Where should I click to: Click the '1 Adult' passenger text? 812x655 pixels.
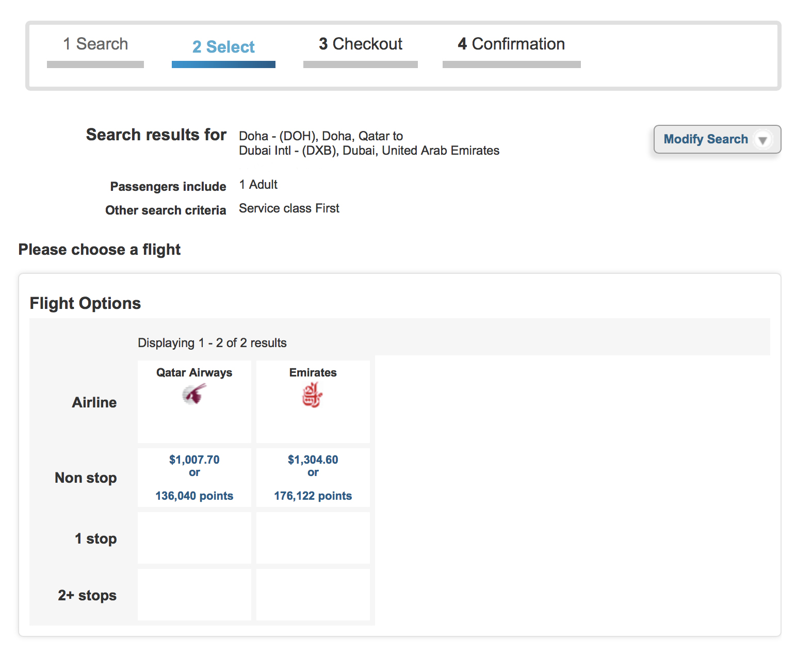pyautogui.click(x=258, y=185)
